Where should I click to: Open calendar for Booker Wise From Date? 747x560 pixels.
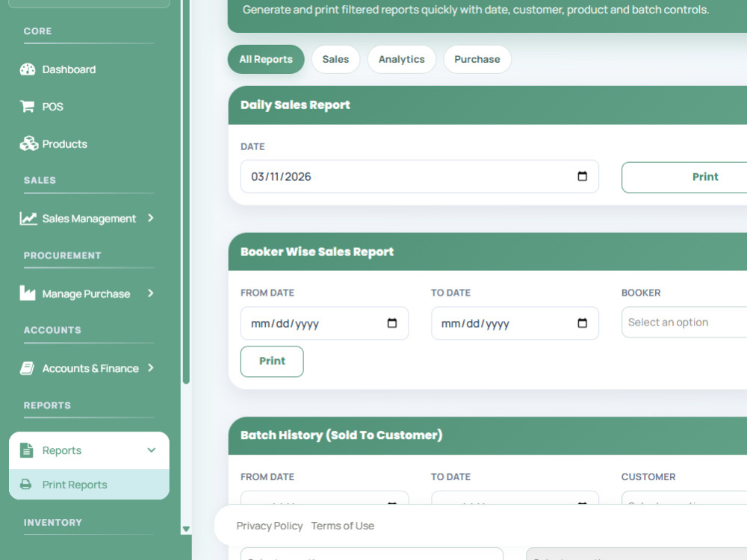392,323
